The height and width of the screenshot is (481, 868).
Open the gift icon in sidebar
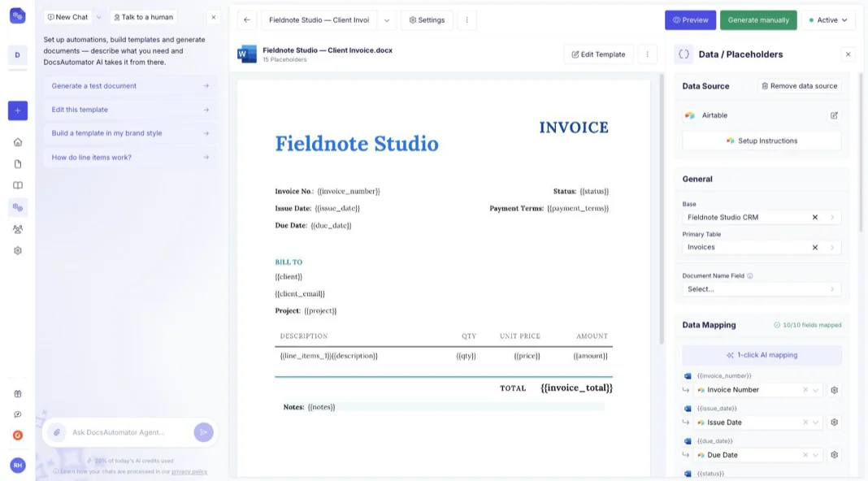pos(18,393)
